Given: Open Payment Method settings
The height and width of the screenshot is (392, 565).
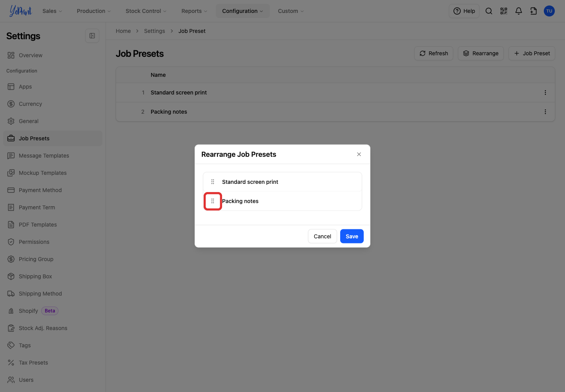Looking at the screenshot, I should coord(53,190).
